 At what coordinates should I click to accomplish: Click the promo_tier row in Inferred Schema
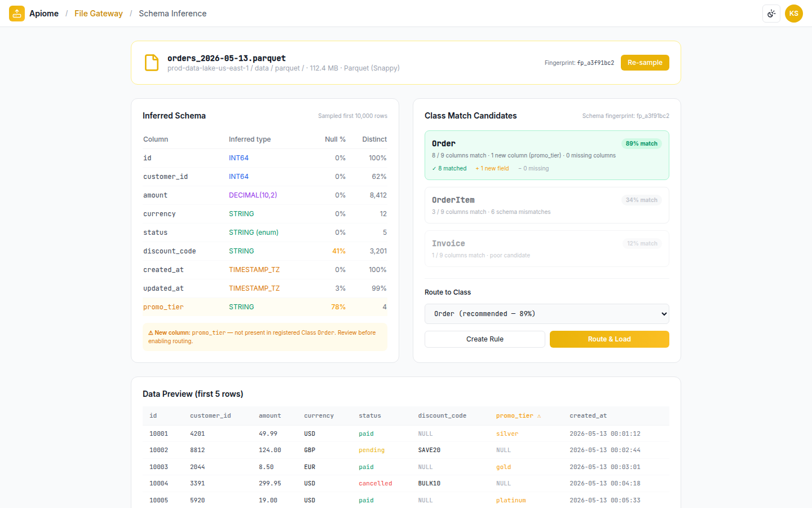pyautogui.click(x=265, y=307)
